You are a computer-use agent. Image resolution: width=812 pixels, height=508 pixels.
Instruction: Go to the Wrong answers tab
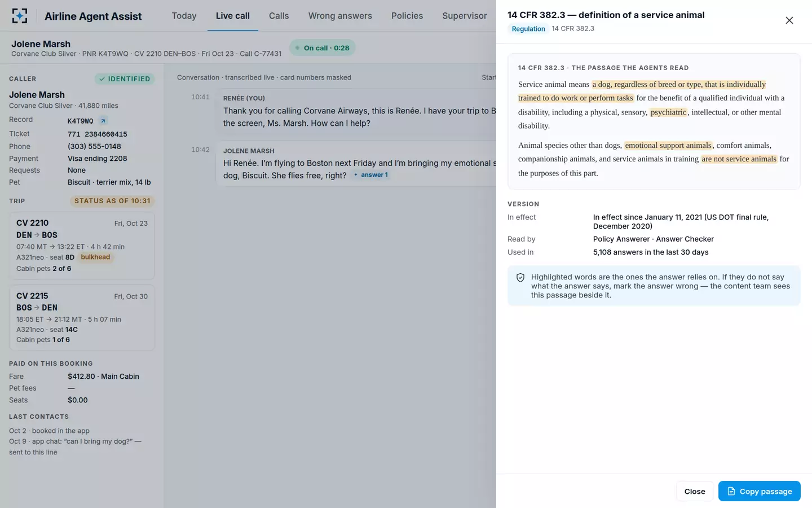coord(340,16)
